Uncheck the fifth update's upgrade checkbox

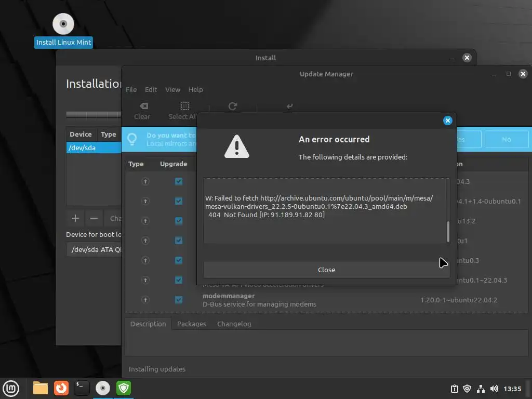(x=179, y=260)
